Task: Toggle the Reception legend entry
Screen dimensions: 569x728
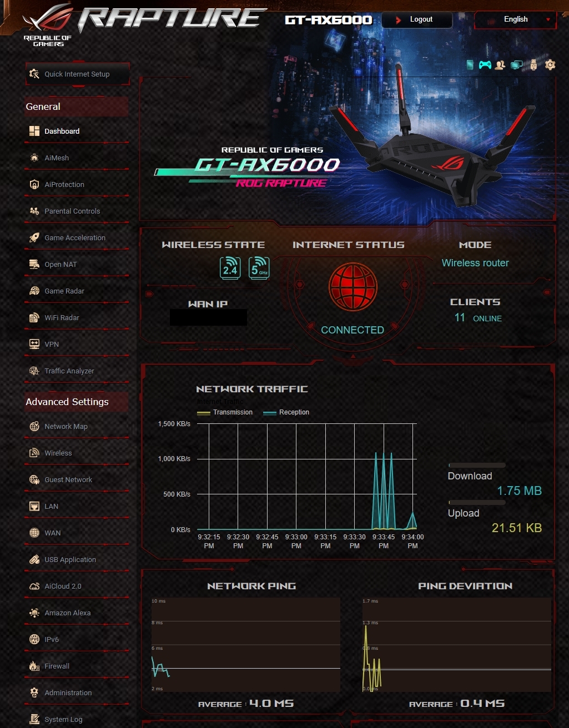Action: pyautogui.click(x=286, y=412)
